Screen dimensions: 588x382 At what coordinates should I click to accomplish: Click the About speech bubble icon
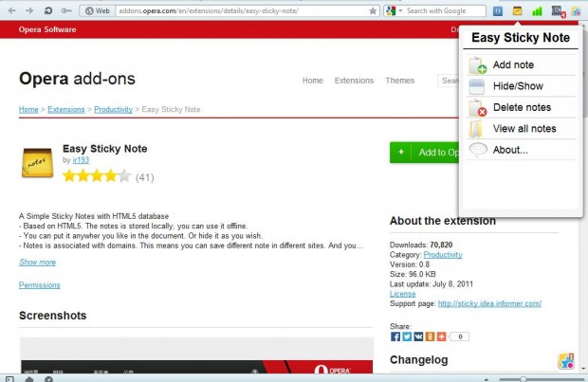point(478,150)
